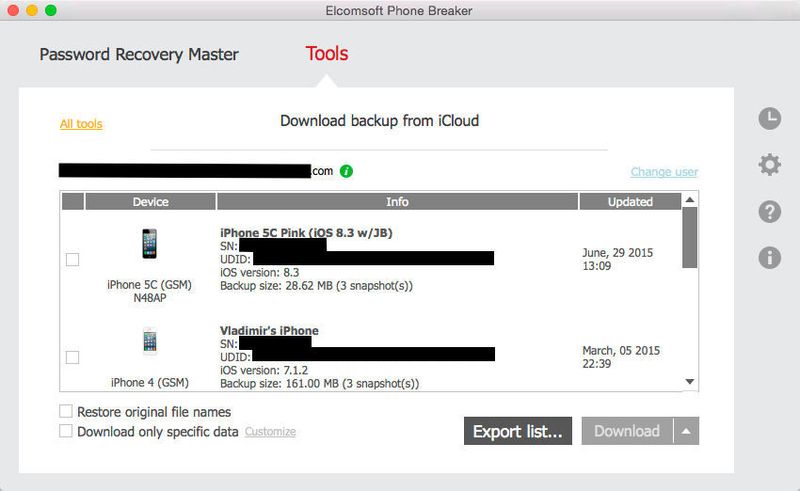Screen dimensions: 800x491
Task: Open the history clock icon
Action: click(x=769, y=118)
